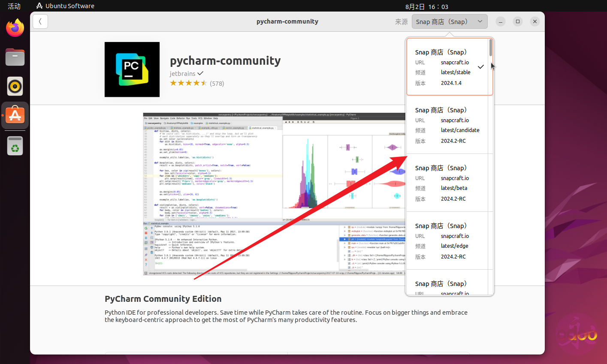Launch Firefox from the dock
This screenshot has height=364, width=607.
(x=15, y=28)
